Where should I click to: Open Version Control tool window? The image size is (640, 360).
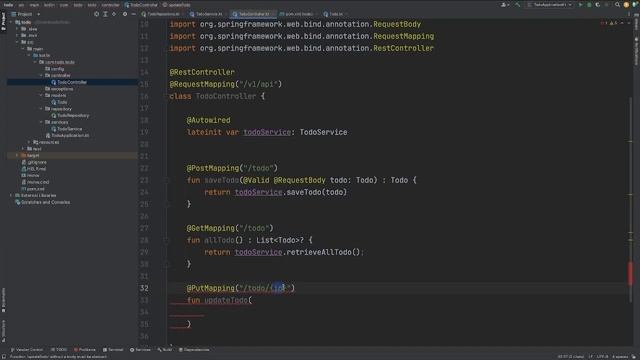[x=27, y=350]
